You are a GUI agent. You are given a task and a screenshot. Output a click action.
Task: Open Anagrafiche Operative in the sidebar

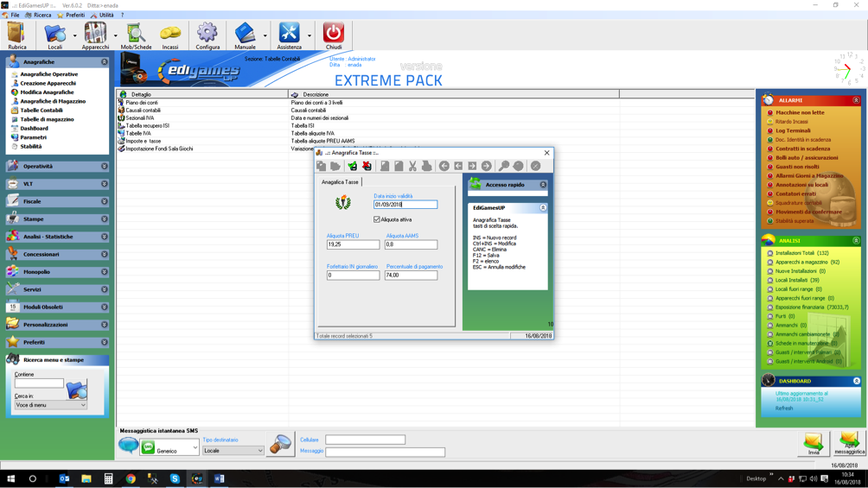click(x=49, y=74)
